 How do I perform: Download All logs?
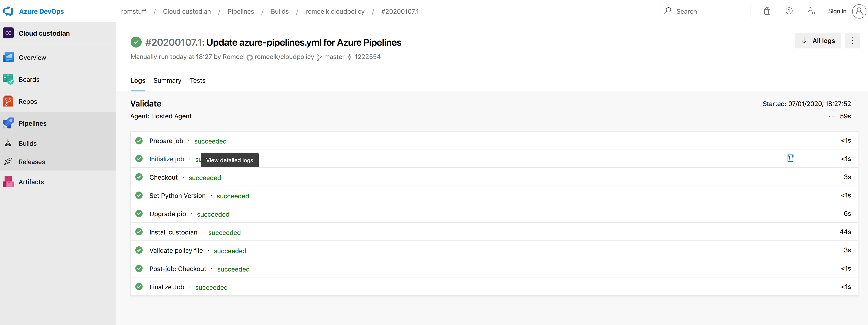(x=817, y=41)
